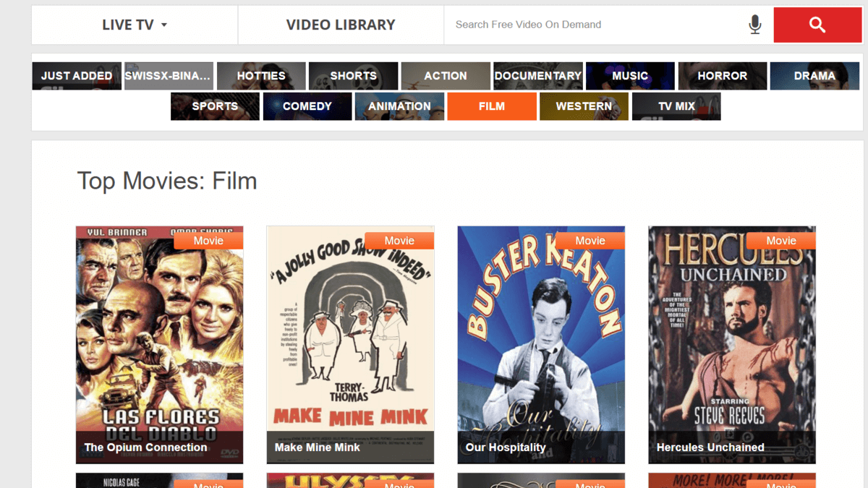The height and width of the screenshot is (488, 868).
Task: Select the Just Added category
Action: [x=77, y=76]
